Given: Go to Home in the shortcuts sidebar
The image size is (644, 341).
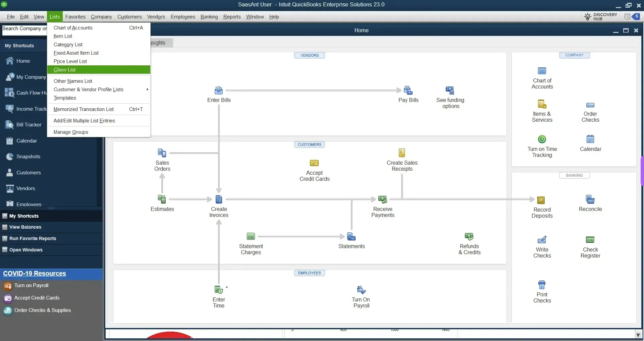Looking at the screenshot, I should [x=23, y=61].
